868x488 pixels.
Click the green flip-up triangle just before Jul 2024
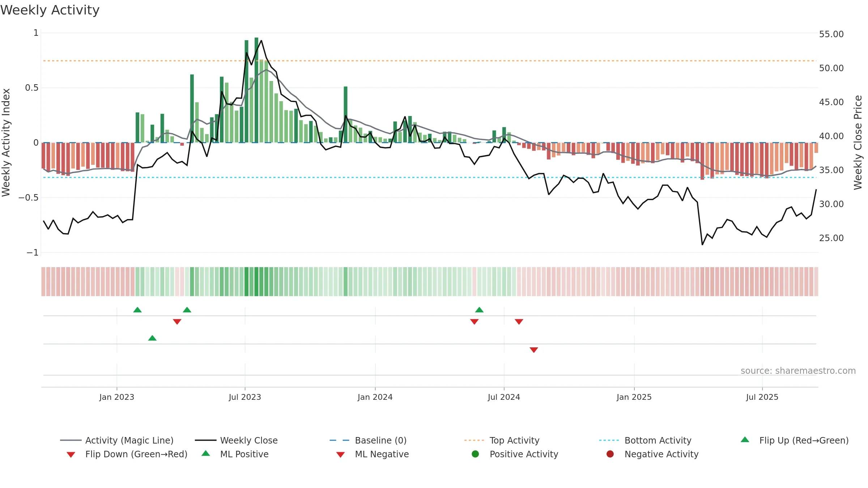click(x=479, y=310)
